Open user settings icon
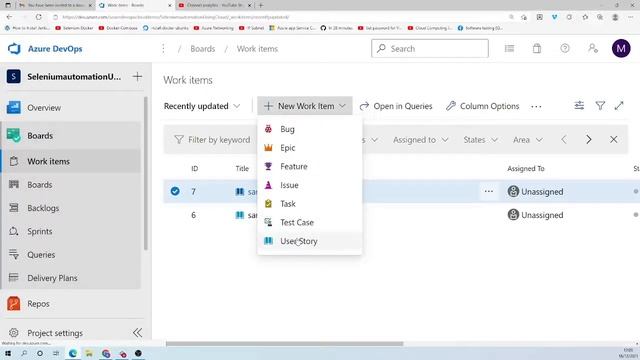 [x=593, y=49]
